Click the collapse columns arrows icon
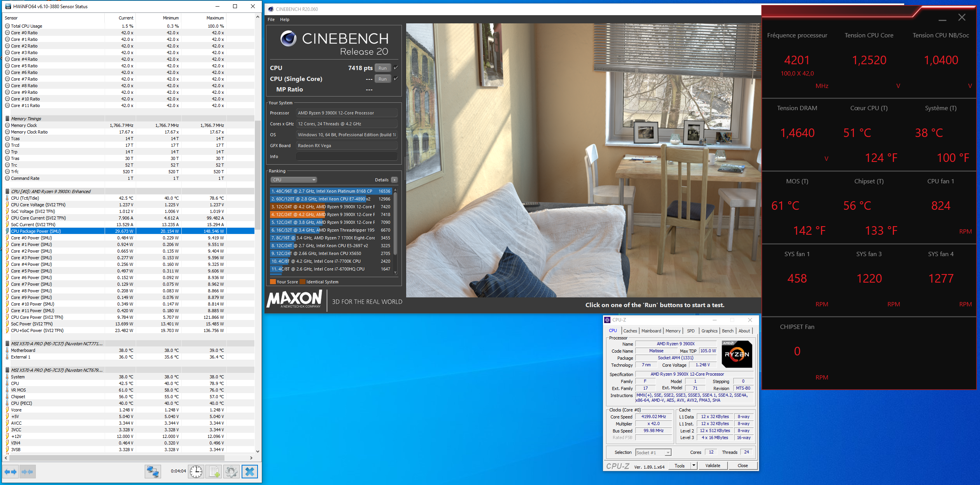The height and width of the screenshot is (485, 980). pos(27,472)
